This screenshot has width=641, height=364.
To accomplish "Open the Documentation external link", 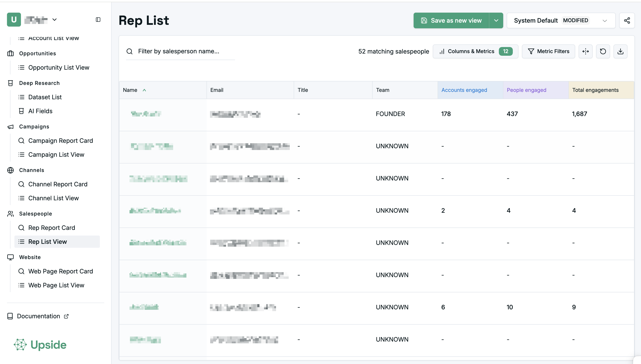I will [x=38, y=316].
